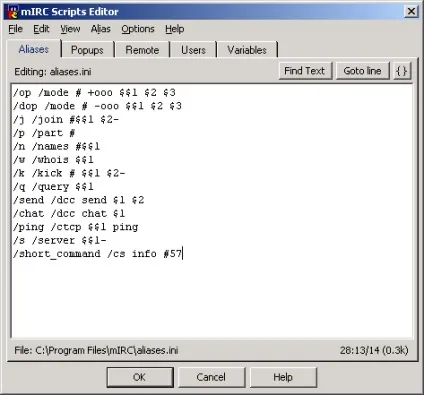
Task: Click the '/short_command /cs info #57' line
Action: tap(98, 254)
